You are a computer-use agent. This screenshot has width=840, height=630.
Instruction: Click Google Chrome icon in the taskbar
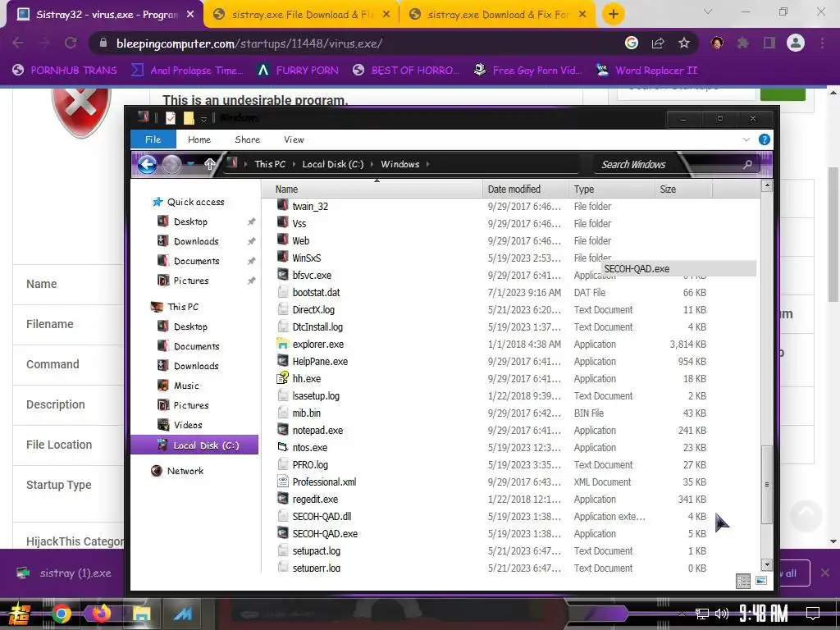pyautogui.click(x=61, y=614)
